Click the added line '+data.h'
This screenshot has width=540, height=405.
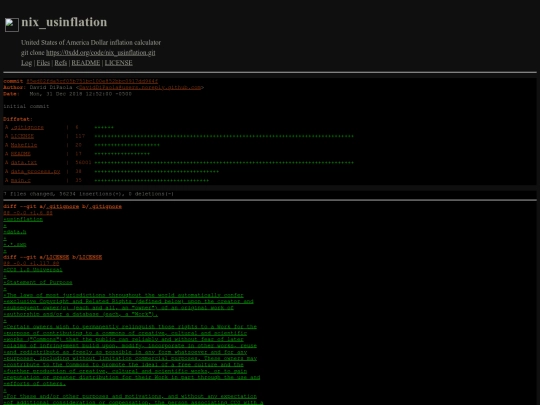(15, 232)
